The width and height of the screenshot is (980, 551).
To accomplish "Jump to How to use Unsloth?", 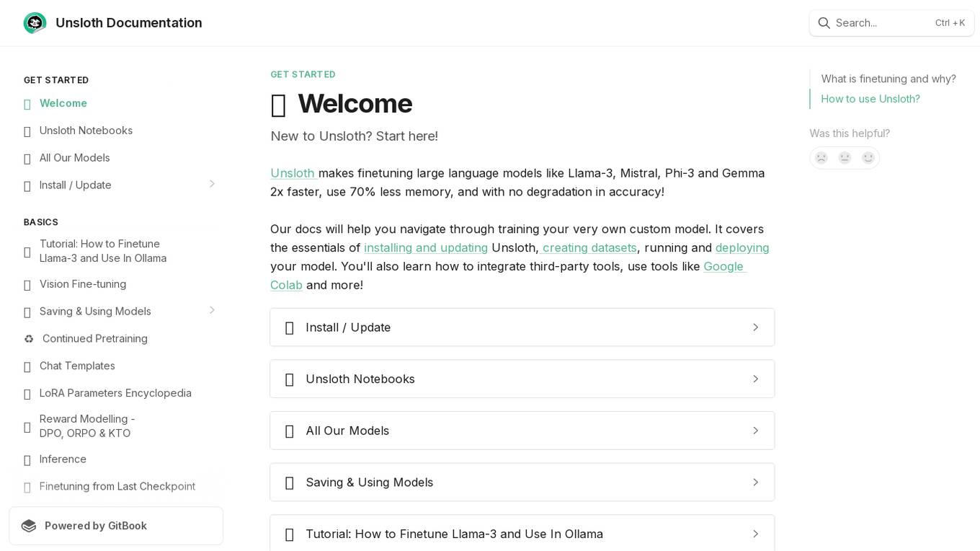I will [870, 99].
